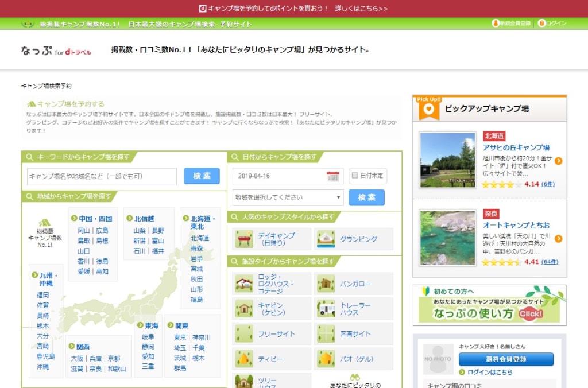Click the Bungalow icon

[326, 284]
